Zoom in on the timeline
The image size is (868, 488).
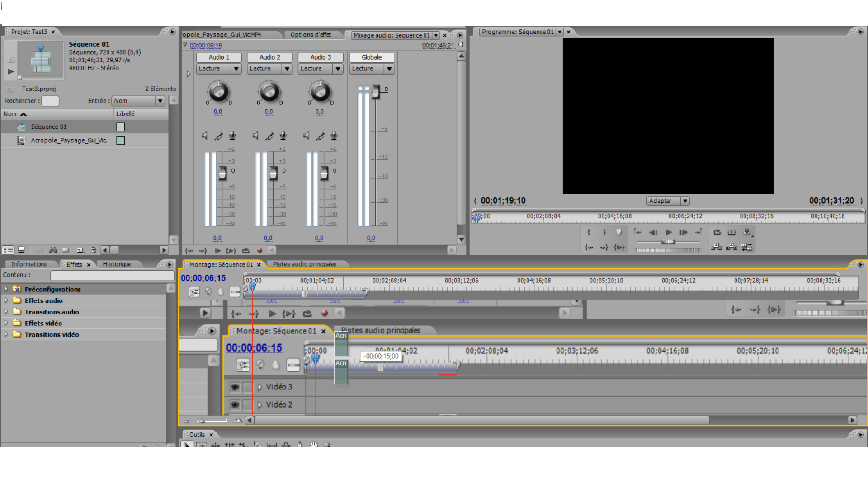pyautogui.click(x=237, y=421)
